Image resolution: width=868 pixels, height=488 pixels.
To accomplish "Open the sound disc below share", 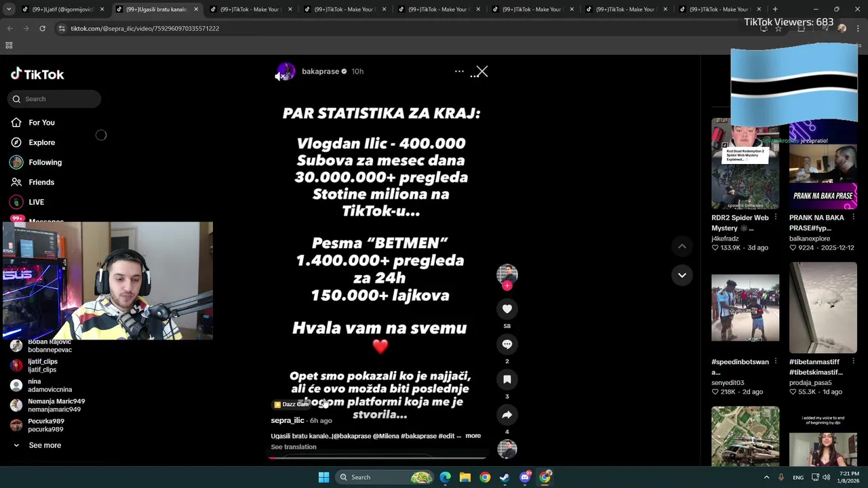I will point(507,449).
